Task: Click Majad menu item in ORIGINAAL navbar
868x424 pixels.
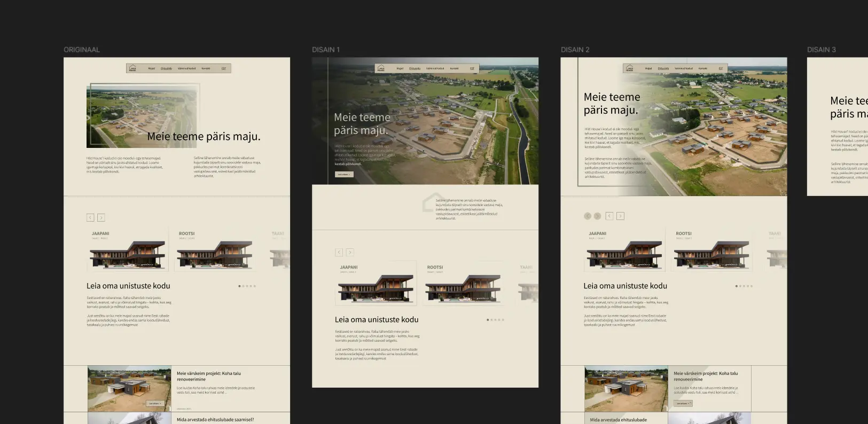Action: pos(151,68)
